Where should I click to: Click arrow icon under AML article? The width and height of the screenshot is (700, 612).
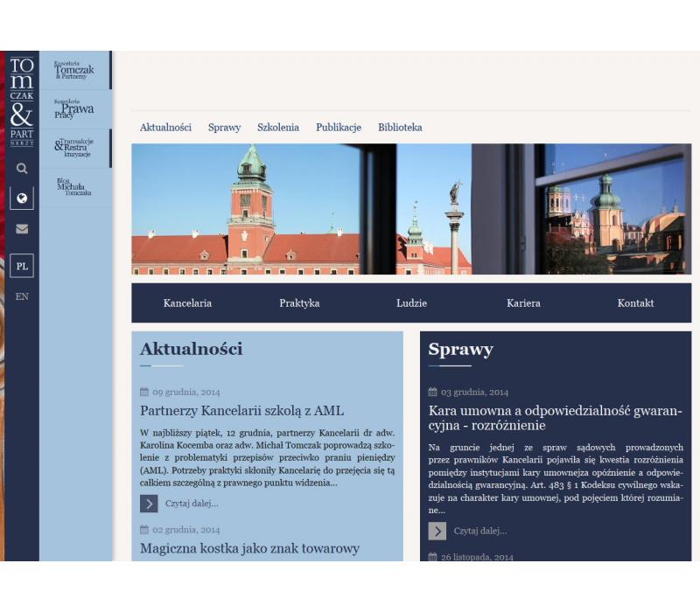click(x=149, y=504)
